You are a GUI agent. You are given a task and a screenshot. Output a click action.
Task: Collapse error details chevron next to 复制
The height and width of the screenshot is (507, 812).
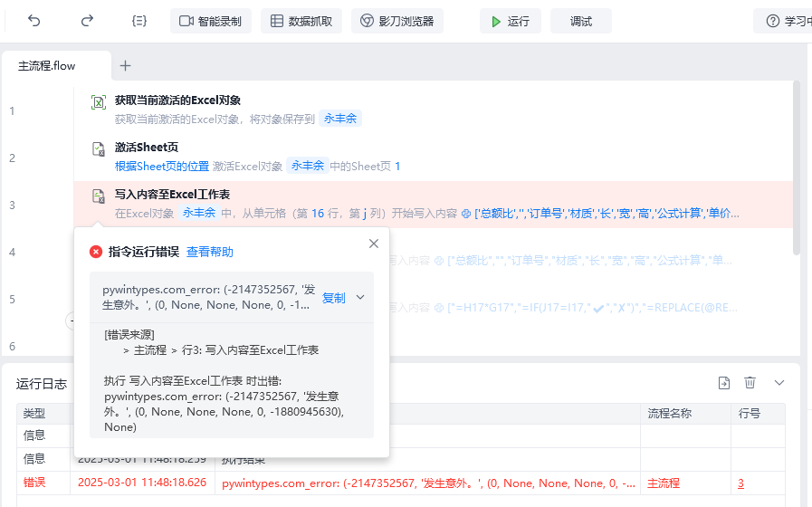pos(360,297)
